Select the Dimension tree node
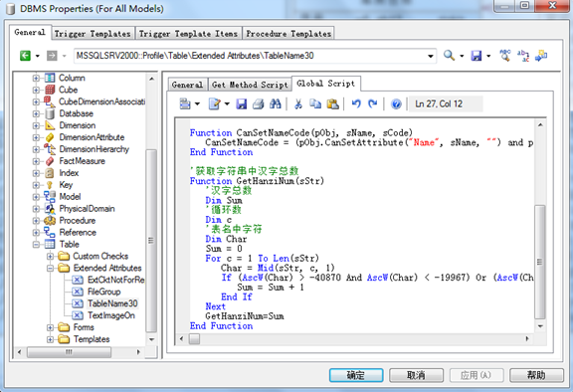This screenshot has height=392, width=573. (x=78, y=125)
